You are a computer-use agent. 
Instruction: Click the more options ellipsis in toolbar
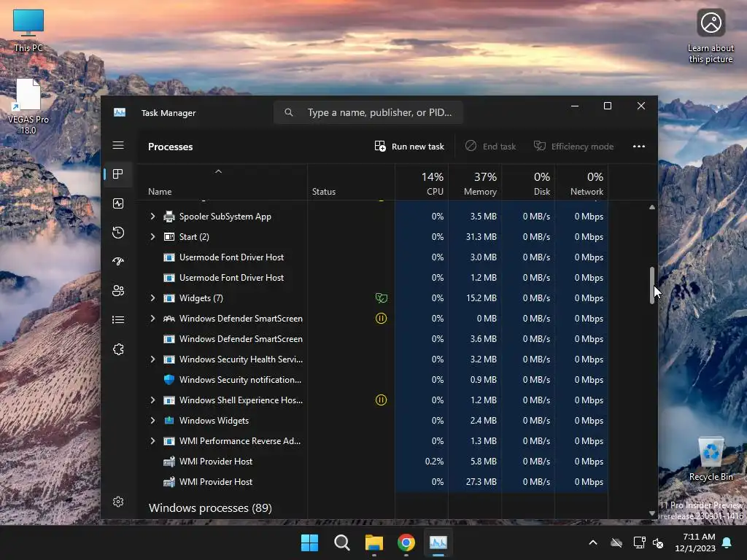(x=639, y=146)
